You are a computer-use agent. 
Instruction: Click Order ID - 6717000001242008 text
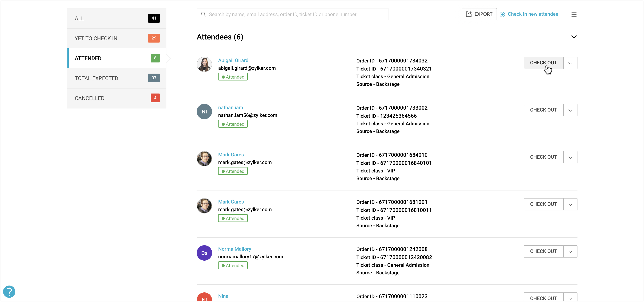(392, 249)
